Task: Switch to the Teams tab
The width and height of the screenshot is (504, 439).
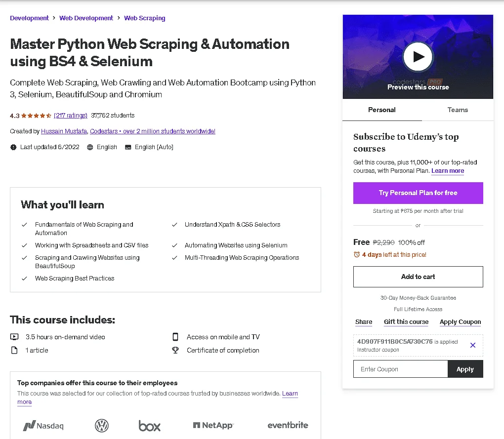Action: tap(458, 110)
